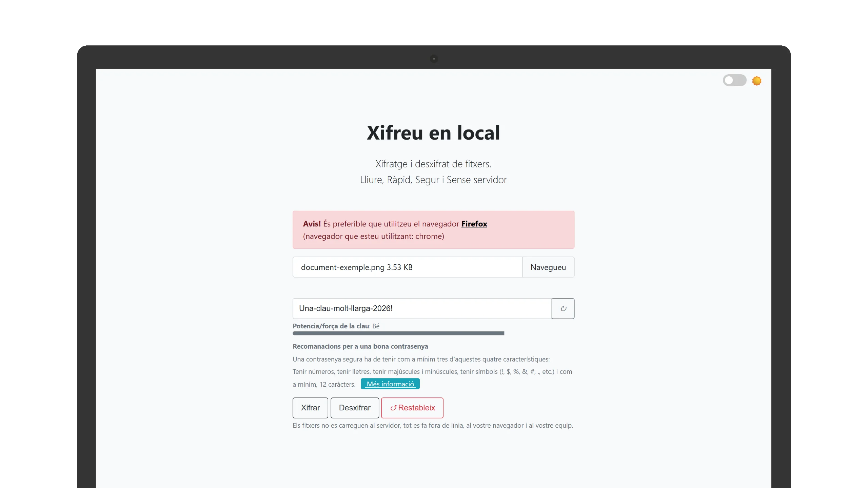
Task: Click the 'Potencia/força de la clau' label
Action: pos(331,326)
